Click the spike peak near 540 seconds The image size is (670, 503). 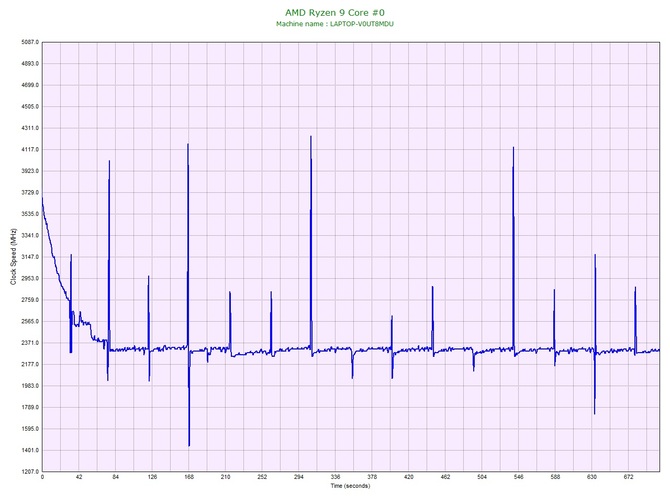(514, 147)
